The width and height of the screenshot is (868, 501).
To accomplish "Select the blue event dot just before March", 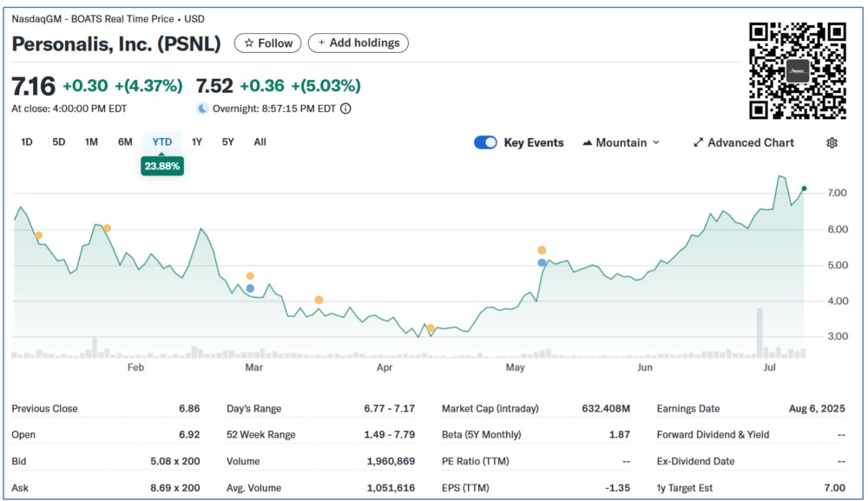I will (x=250, y=288).
